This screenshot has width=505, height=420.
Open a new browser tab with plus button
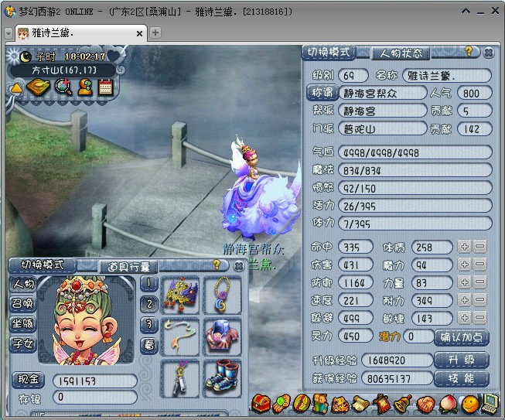pos(155,32)
